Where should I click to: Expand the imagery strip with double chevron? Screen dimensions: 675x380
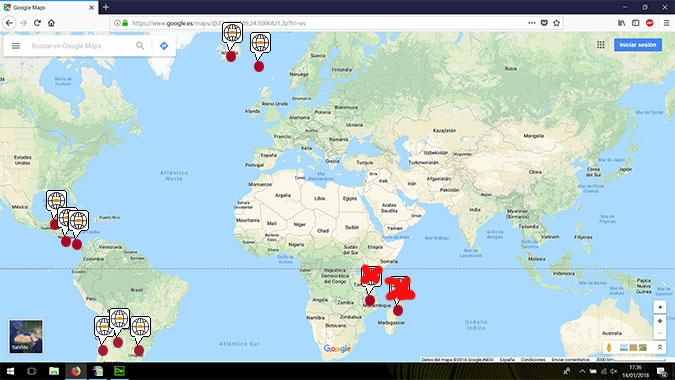click(660, 347)
